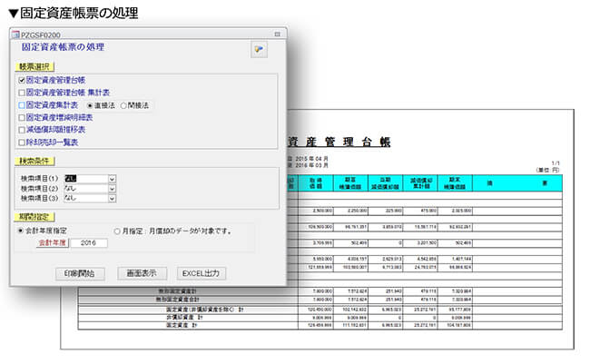The image size is (590, 364).
Task: Export with the EXCEL出力 button
Action: (x=202, y=273)
